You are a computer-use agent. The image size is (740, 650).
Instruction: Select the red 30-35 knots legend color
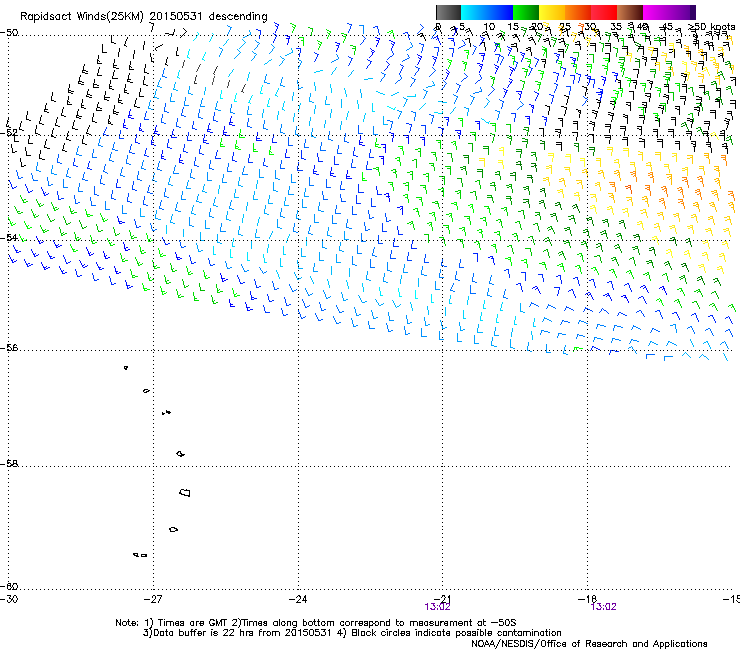tap(604, 12)
